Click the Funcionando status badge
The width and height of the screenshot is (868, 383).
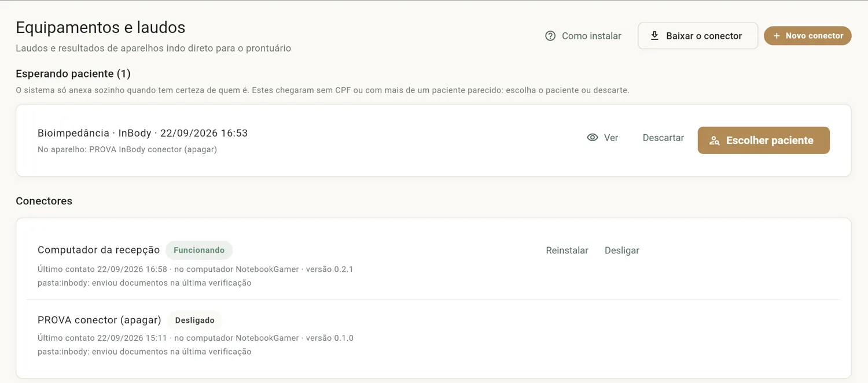(x=199, y=251)
